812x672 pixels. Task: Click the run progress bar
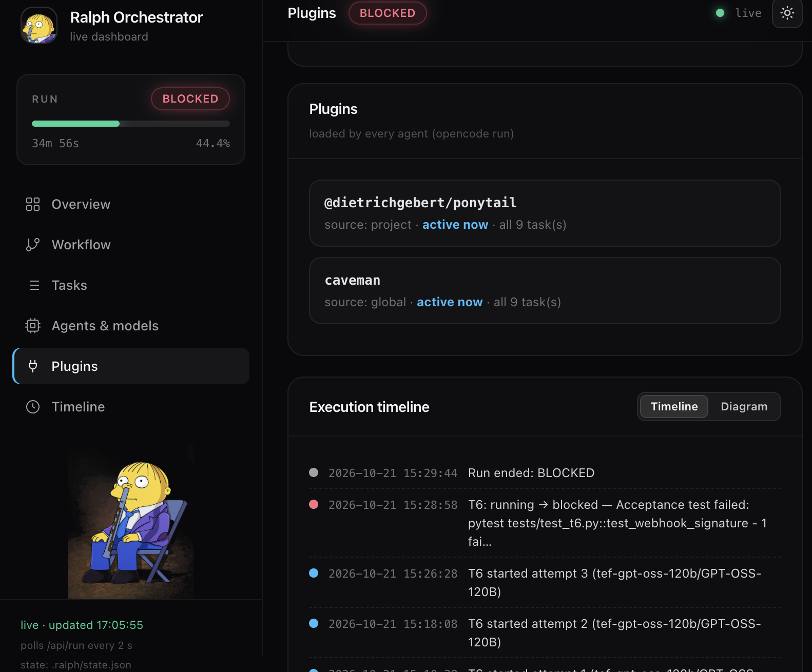(131, 124)
